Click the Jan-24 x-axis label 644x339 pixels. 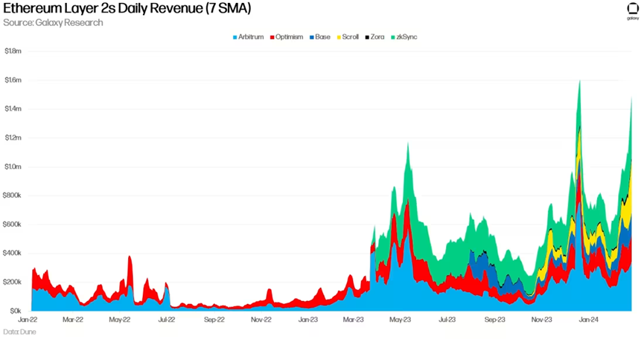589,320
